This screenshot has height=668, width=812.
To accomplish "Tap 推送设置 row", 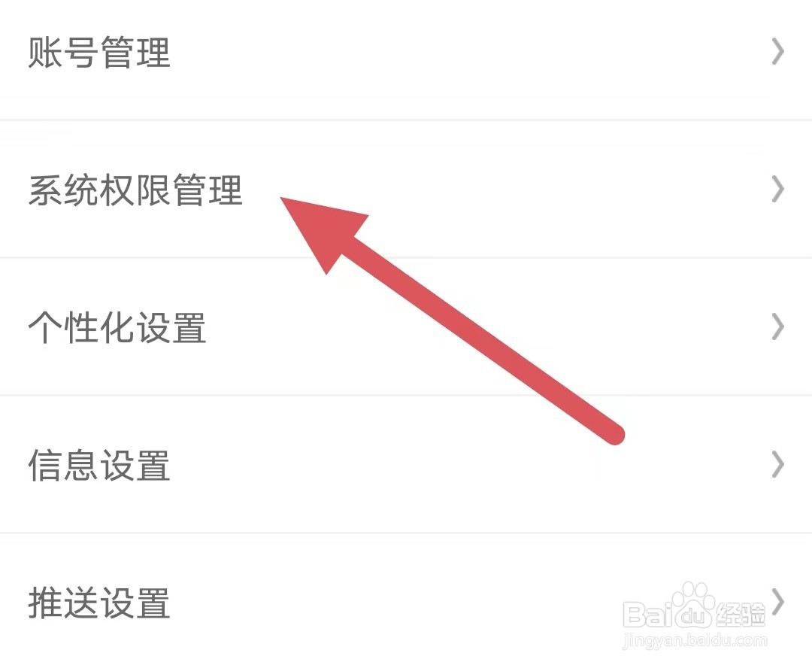I will pyautogui.click(x=406, y=601).
